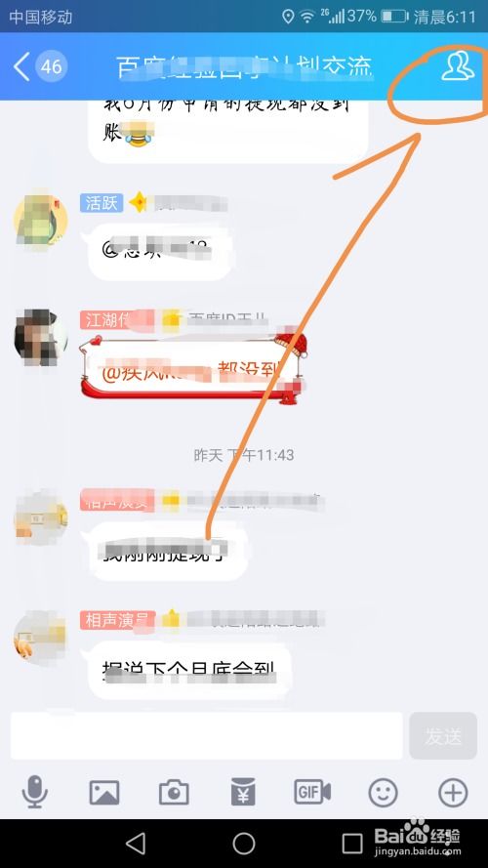Expand more options plus icon
Screen dimensions: 488x868
[453, 792]
